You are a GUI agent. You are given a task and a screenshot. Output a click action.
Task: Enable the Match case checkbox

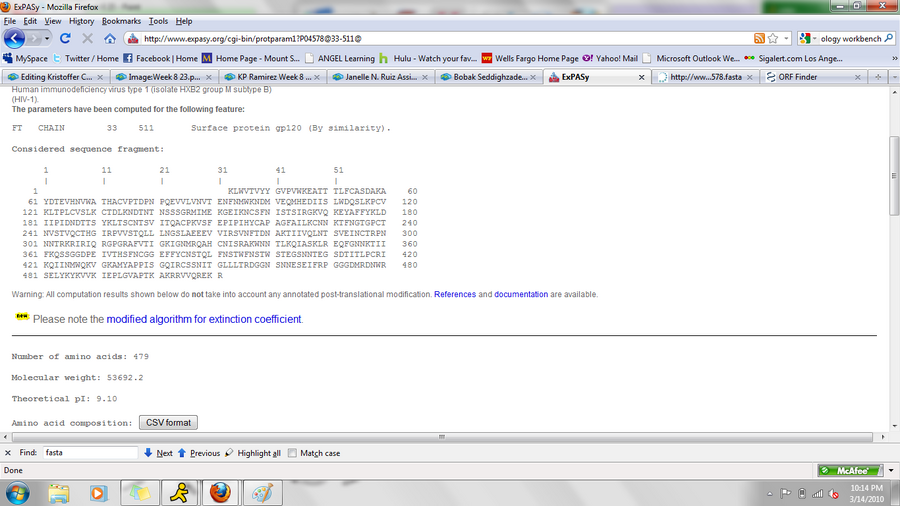(292, 453)
